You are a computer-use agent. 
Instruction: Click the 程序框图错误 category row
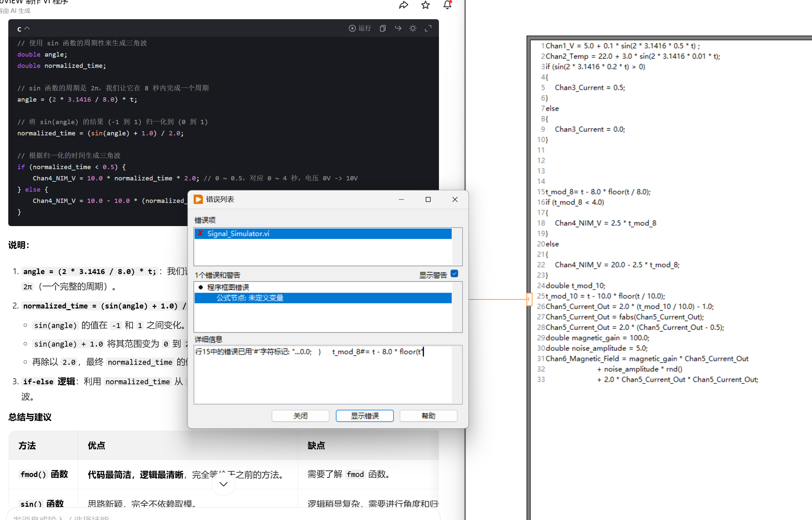(228, 287)
